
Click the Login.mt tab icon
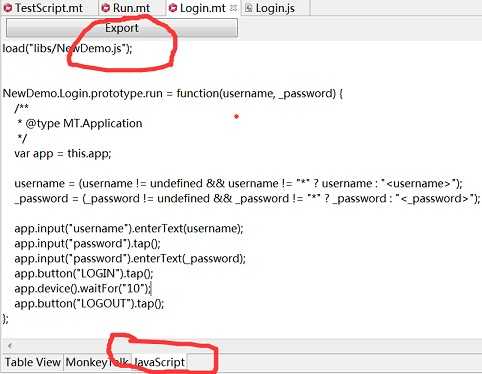click(x=173, y=8)
